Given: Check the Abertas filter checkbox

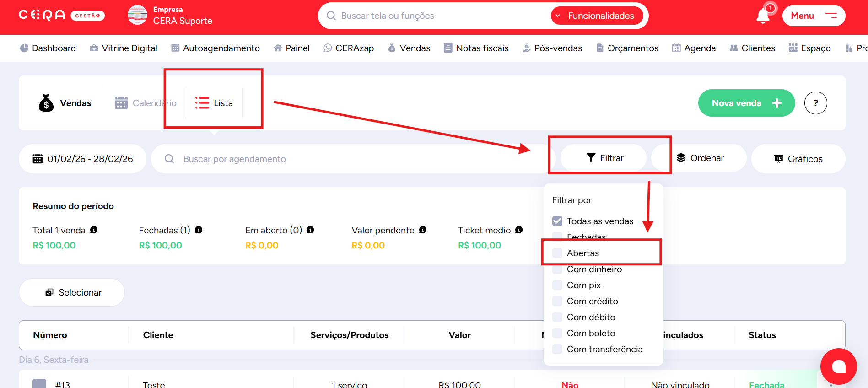Looking at the screenshot, I should [x=557, y=253].
